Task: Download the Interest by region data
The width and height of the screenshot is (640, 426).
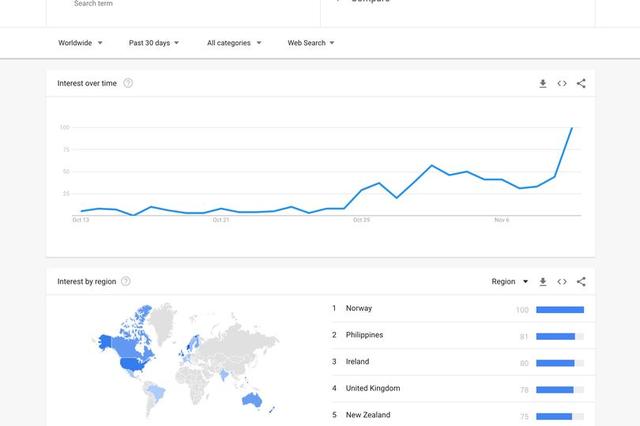Action: click(543, 282)
